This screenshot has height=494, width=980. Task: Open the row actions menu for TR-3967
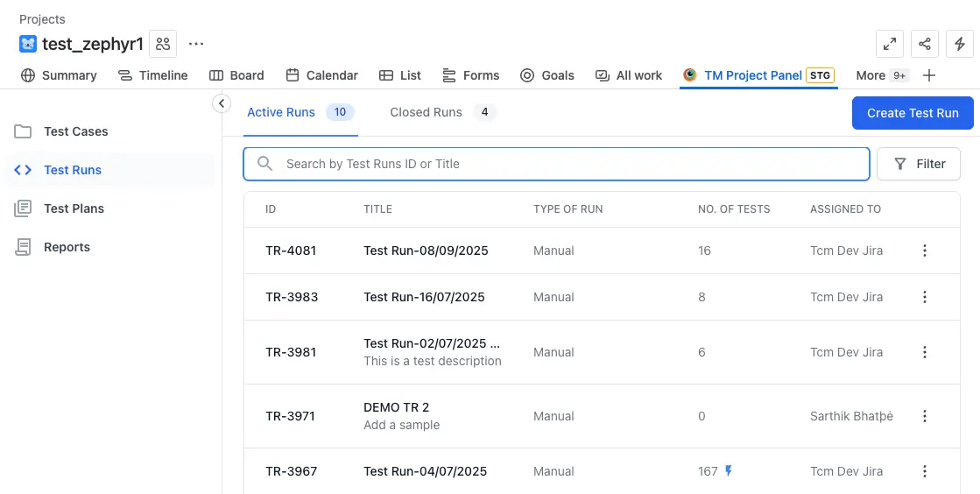pyautogui.click(x=925, y=471)
